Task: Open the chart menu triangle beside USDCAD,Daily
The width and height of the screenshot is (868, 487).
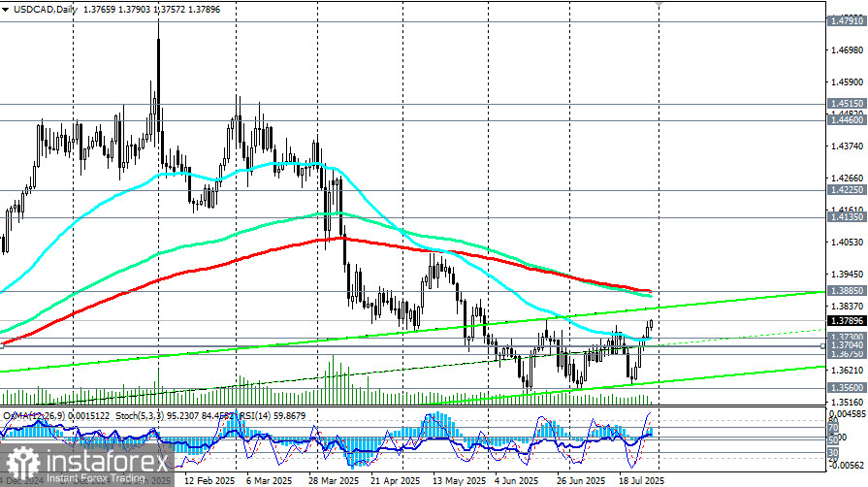Action: (x=6, y=10)
